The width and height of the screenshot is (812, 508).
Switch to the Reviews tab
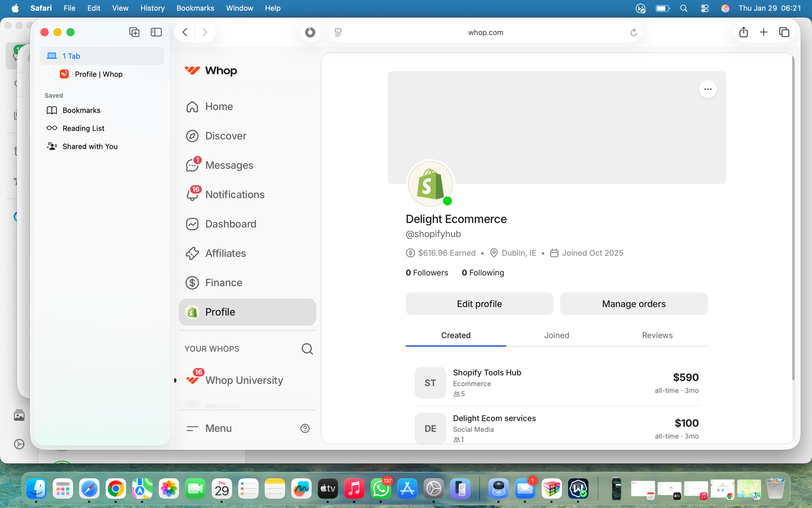tap(657, 335)
